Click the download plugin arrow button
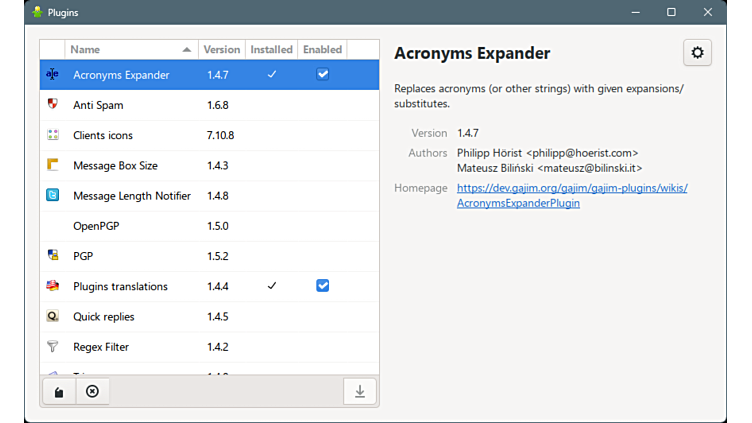 pyautogui.click(x=360, y=392)
